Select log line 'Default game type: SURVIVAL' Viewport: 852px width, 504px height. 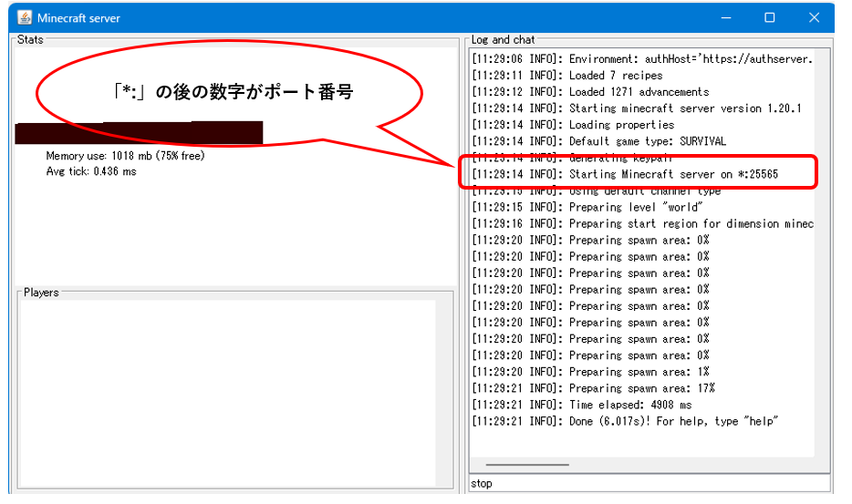coord(598,141)
